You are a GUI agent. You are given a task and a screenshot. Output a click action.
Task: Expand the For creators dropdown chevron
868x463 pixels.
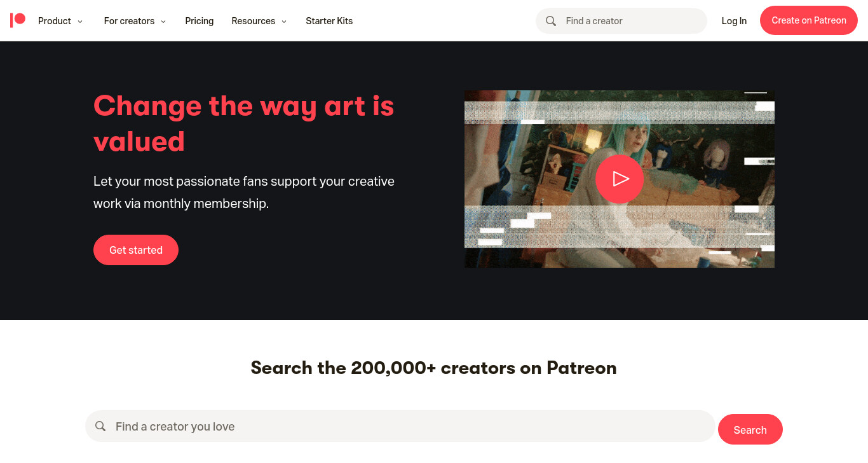tap(163, 22)
